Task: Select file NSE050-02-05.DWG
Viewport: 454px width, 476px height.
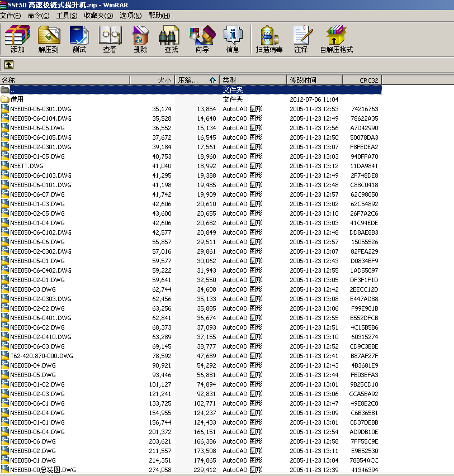Action: (37, 213)
